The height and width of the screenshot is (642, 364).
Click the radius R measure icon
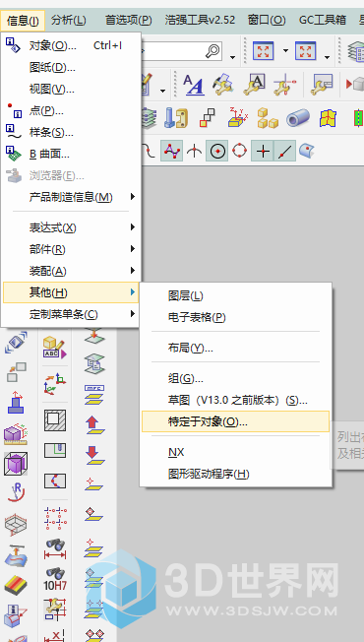click(x=16, y=492)
